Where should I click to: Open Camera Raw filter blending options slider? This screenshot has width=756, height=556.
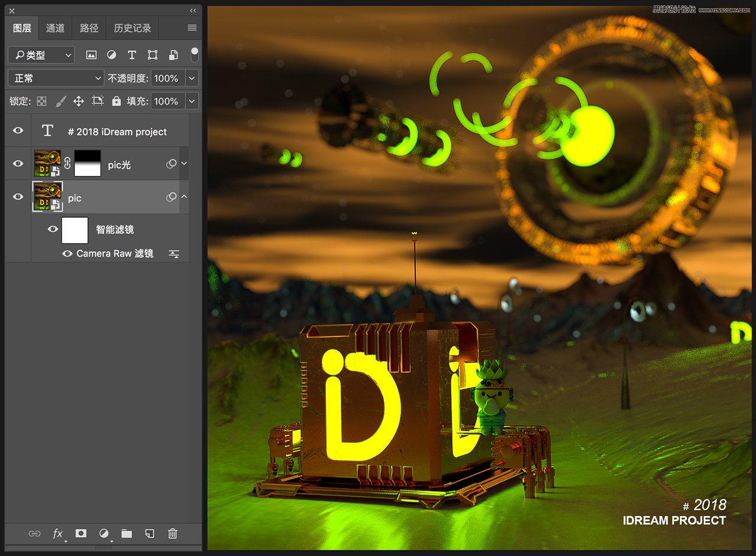(174, 253)
